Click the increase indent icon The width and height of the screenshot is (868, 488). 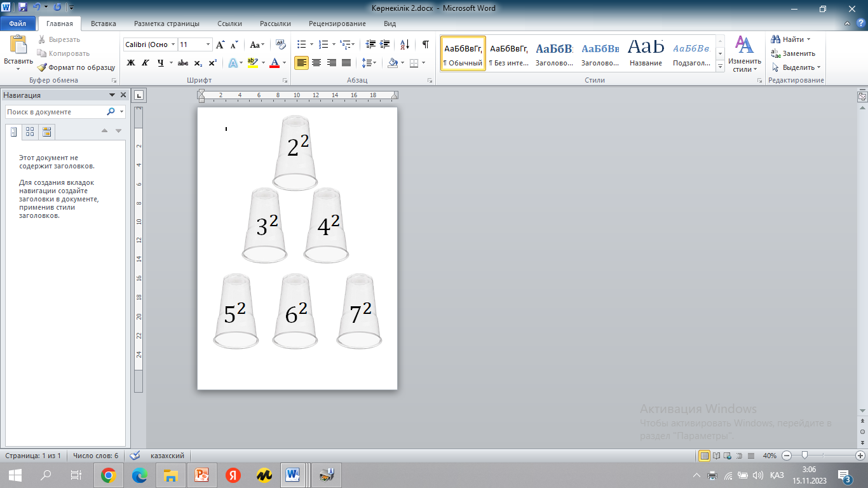point(384,44)
